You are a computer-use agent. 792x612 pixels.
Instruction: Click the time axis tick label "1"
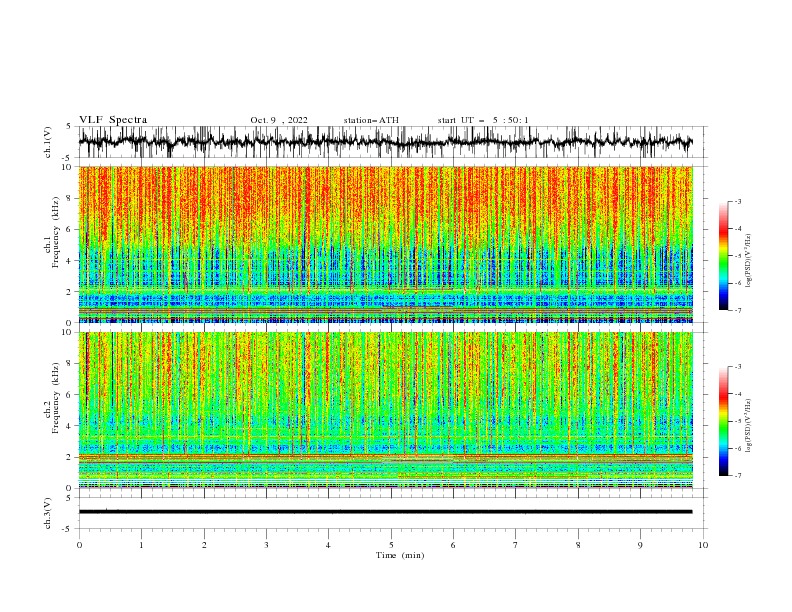pyautogui.click(x=141, y=545)
